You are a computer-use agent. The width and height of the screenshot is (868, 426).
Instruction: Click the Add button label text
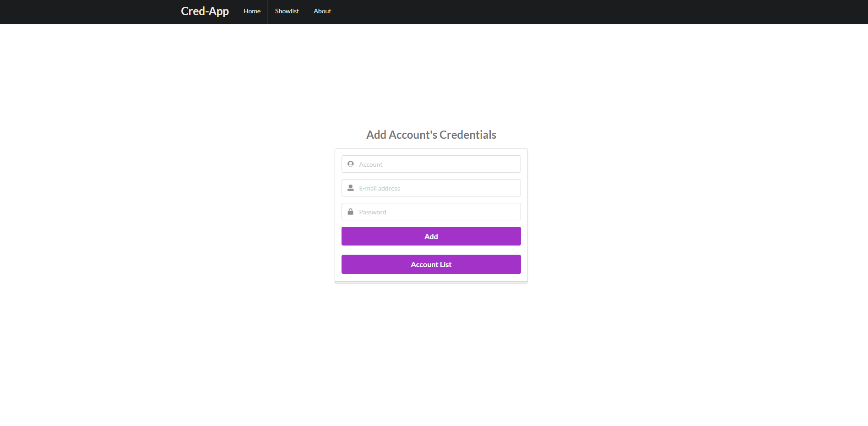coord(431,236)
